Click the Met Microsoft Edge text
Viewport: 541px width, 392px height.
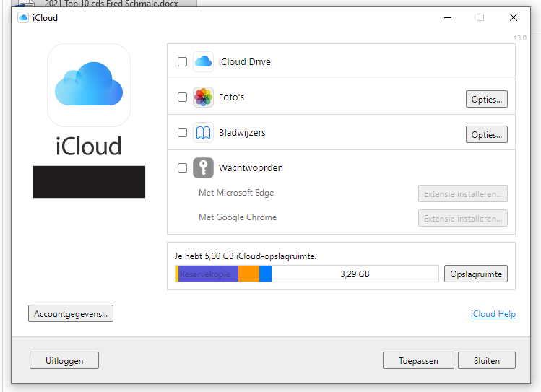point(236,193)
